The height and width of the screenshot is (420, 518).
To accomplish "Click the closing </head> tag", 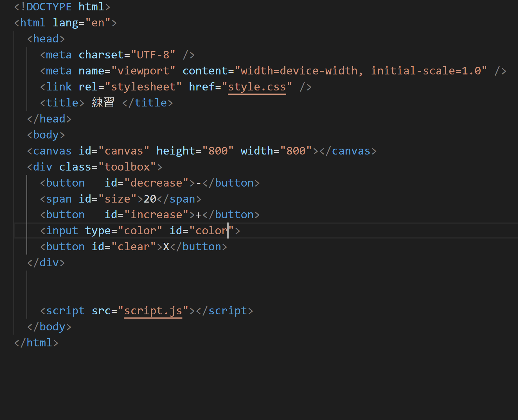I will 49,119.
